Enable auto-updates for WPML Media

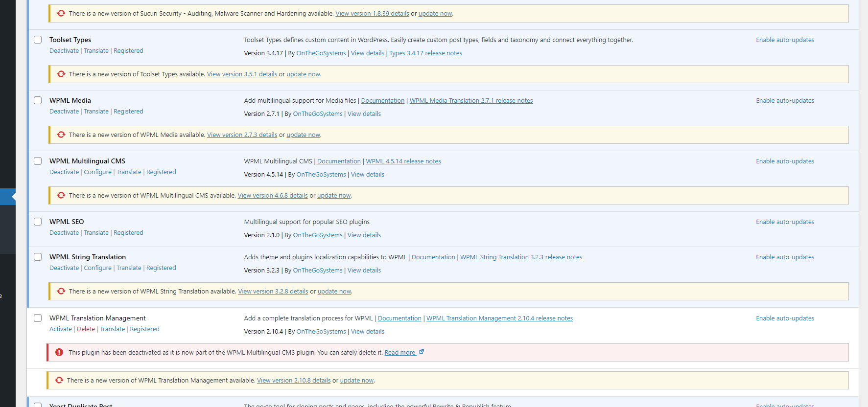coord(785,101)
